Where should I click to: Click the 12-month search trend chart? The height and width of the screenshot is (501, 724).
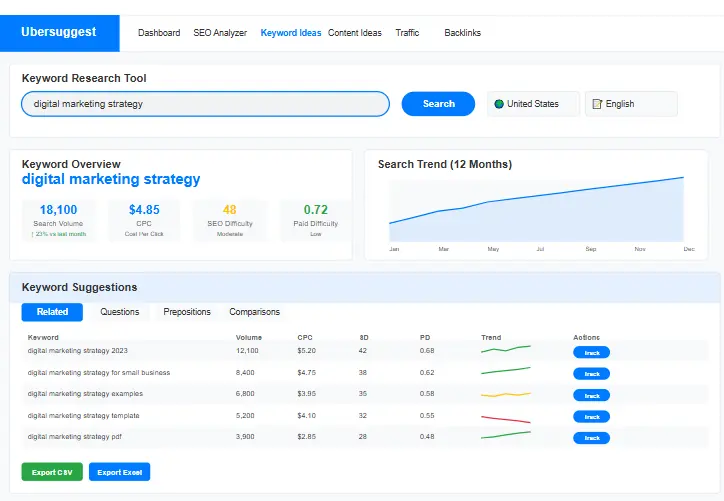pyautogui.click(x=536, y=209)
